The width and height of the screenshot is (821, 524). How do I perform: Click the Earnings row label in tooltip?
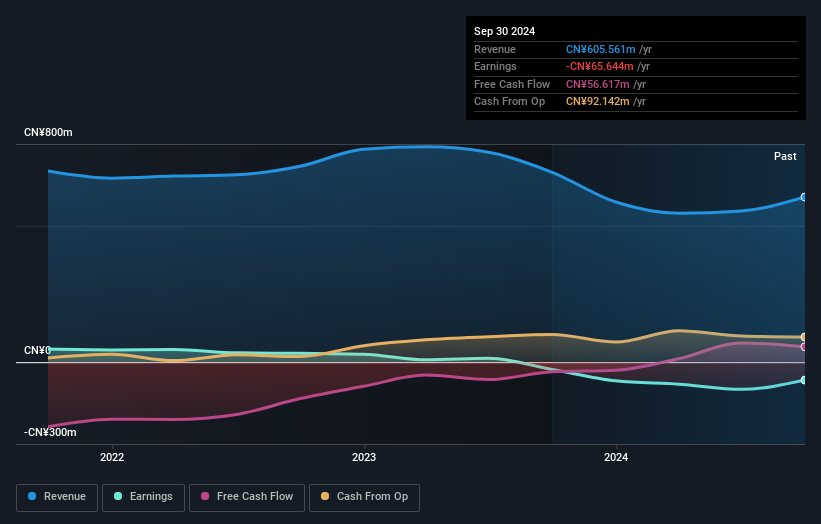pyautogui.click(x=495, y=66)
